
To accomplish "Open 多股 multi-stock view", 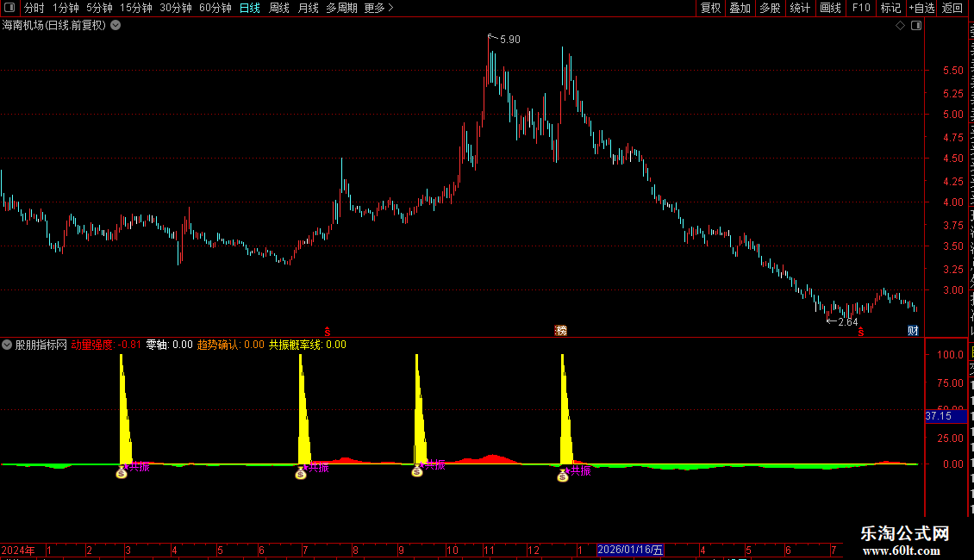I will click(x=770, y=8).
